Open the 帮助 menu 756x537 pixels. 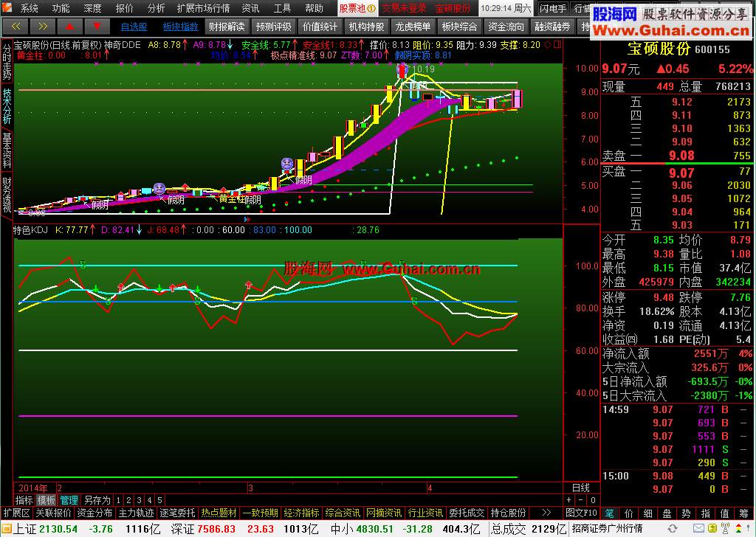314,8
